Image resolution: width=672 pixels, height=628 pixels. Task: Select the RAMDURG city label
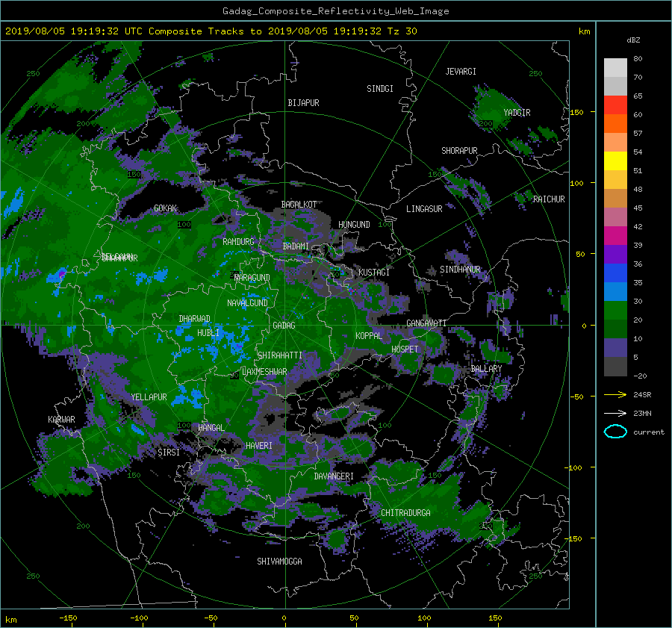[x=238, y=242]
